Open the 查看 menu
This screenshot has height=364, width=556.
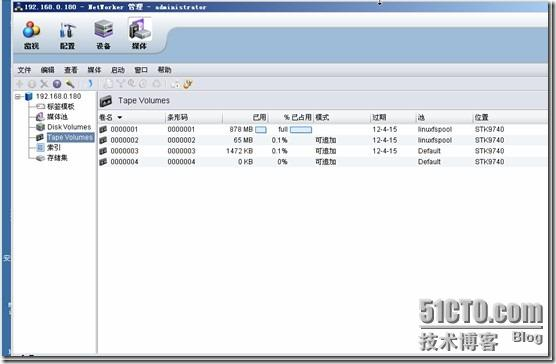click(71, 70)
